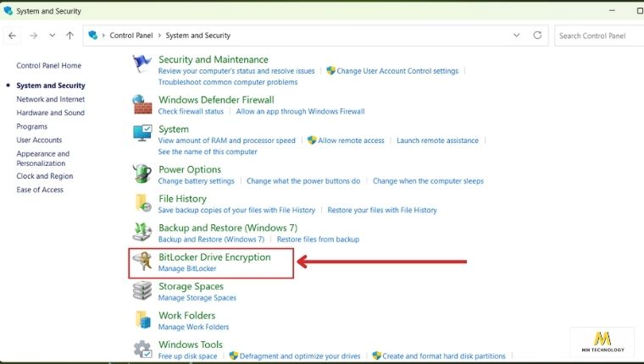
Task: Open the recent locations dropdown arrow
Action: pyautogui.click(x=53, y=36)
